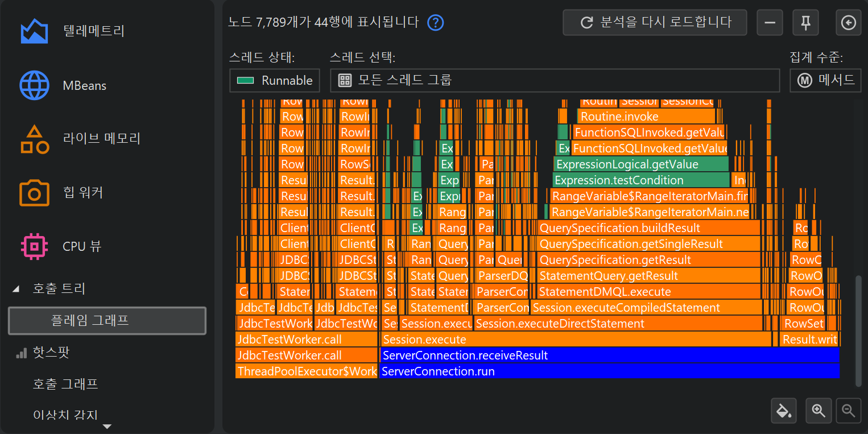Collapse the 호출 트리 tree arrow
868x434 pixels.
tap(16, 289)
